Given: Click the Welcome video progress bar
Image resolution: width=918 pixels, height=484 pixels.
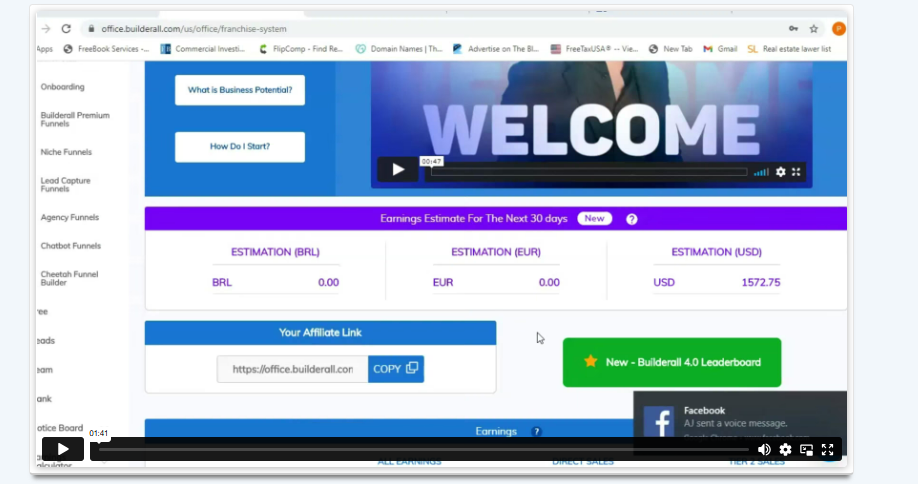Looking at the screenshot, I should click(x=589, y=172).
